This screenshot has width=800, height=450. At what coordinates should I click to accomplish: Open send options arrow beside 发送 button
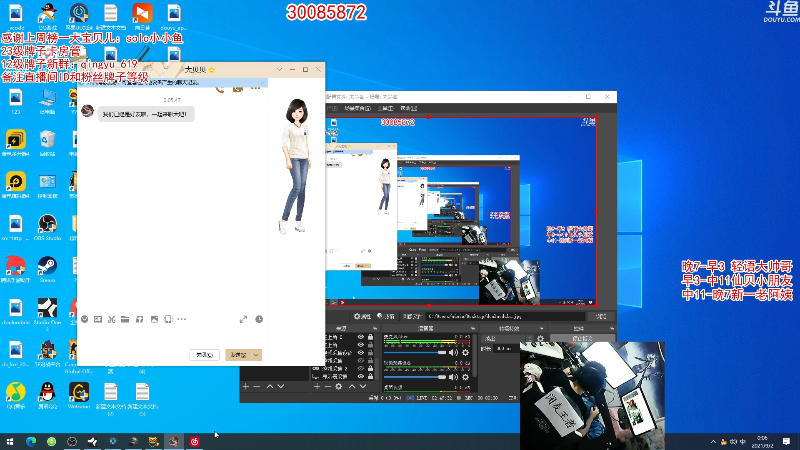click(x=256, y=355)
